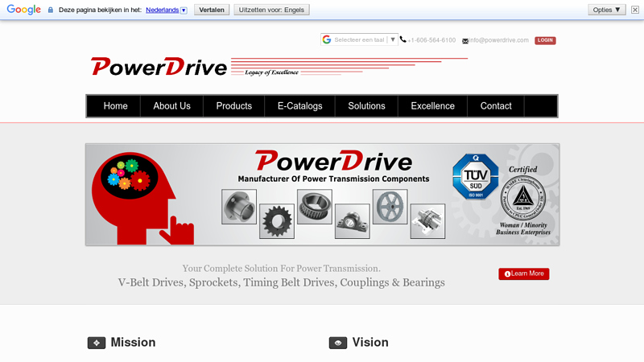Click the Mission heading

click(133, 343)
